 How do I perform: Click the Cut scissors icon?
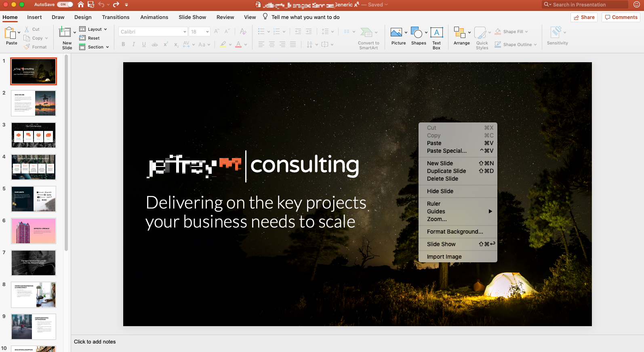coord(27,29)
